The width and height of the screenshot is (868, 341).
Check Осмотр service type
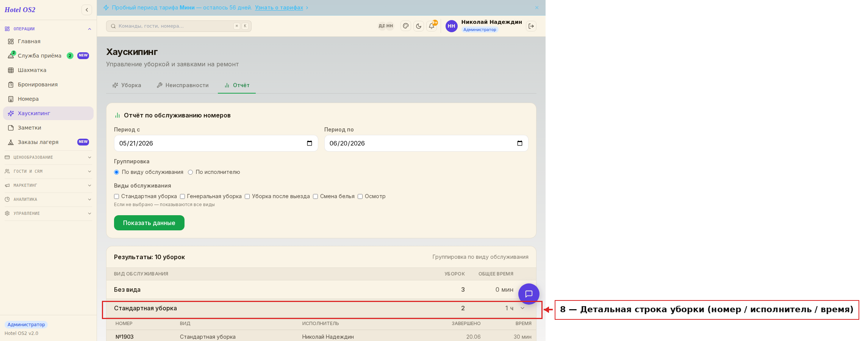click(360, 196)
